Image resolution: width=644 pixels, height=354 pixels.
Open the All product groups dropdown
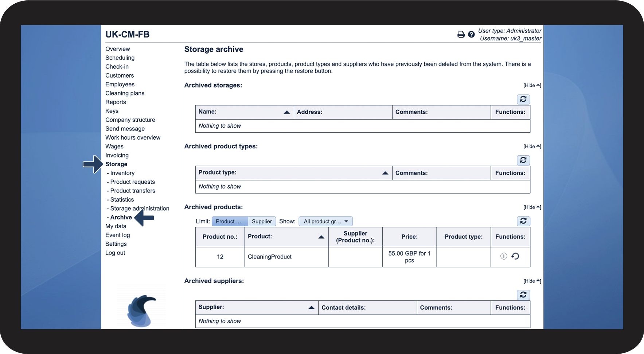pyautogui.click(x=325, y=221)
